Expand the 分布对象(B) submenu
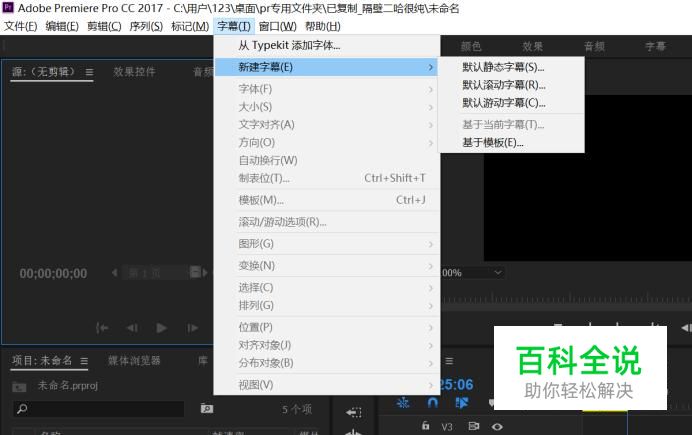 tap(327, 363)
